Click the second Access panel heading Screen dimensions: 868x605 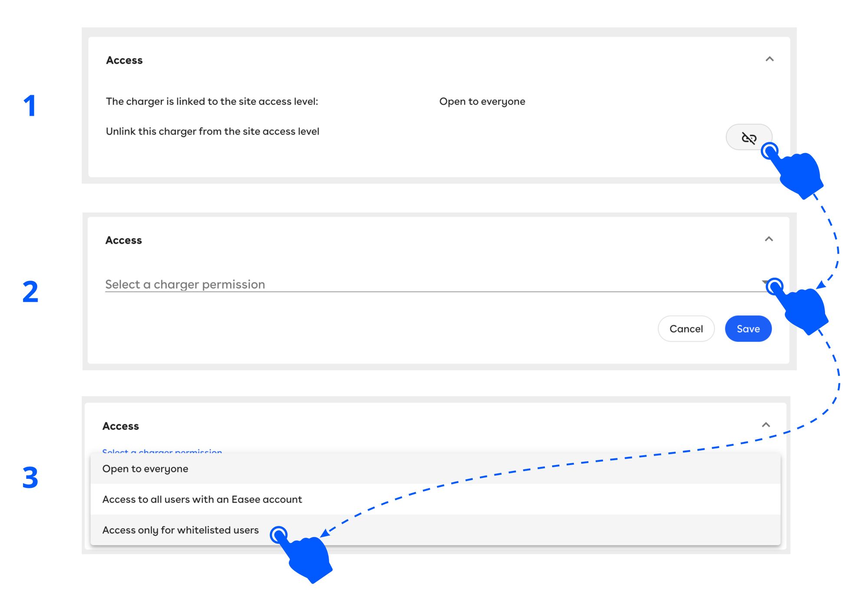[124, 240]
